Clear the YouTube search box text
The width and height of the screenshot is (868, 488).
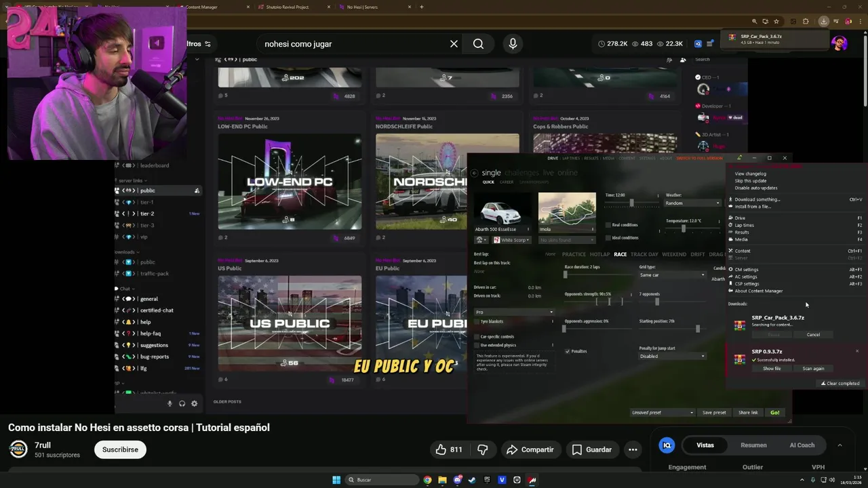(x=454, y=44)
